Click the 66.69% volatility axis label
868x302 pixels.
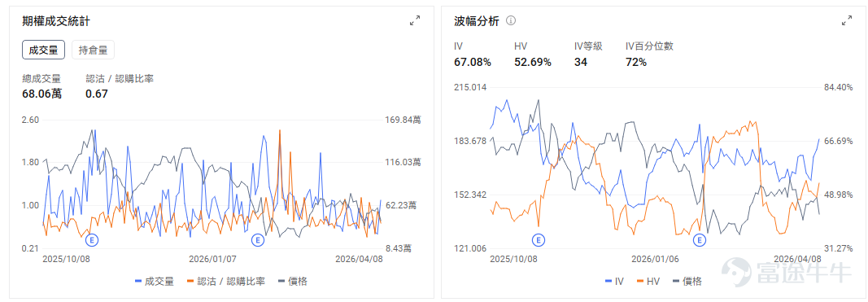[838, 141]
